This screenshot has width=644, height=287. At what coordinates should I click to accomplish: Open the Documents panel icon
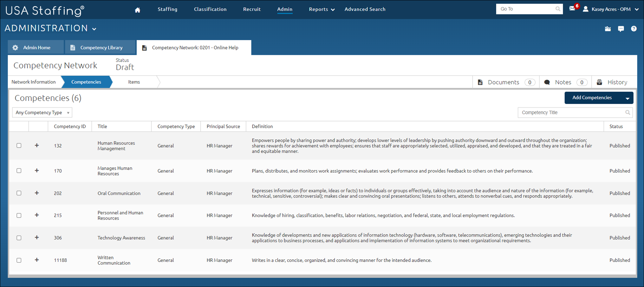point(480,82)
